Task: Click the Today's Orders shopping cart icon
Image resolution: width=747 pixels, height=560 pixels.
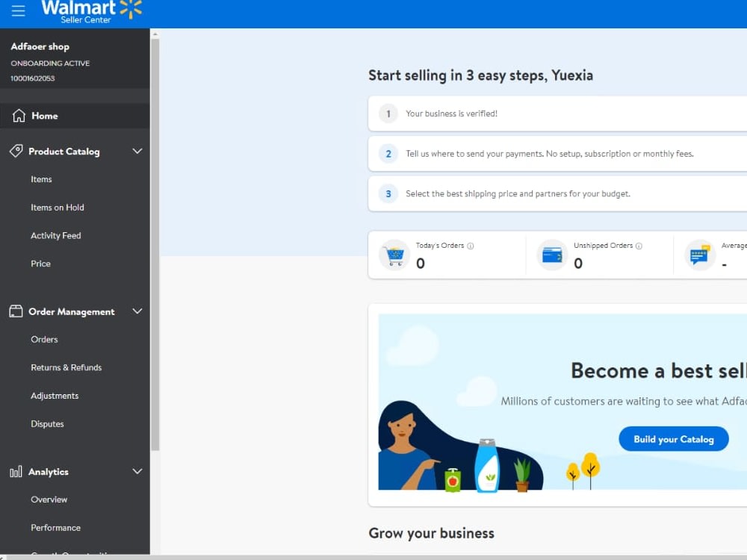Action: [x=394, y=255]
